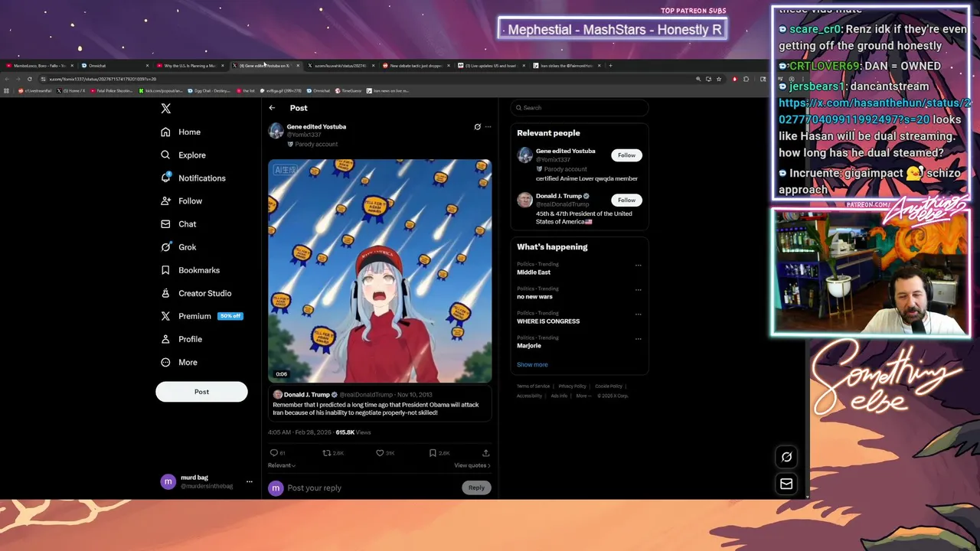Click the 50% off Premium badge

point(230,316)
